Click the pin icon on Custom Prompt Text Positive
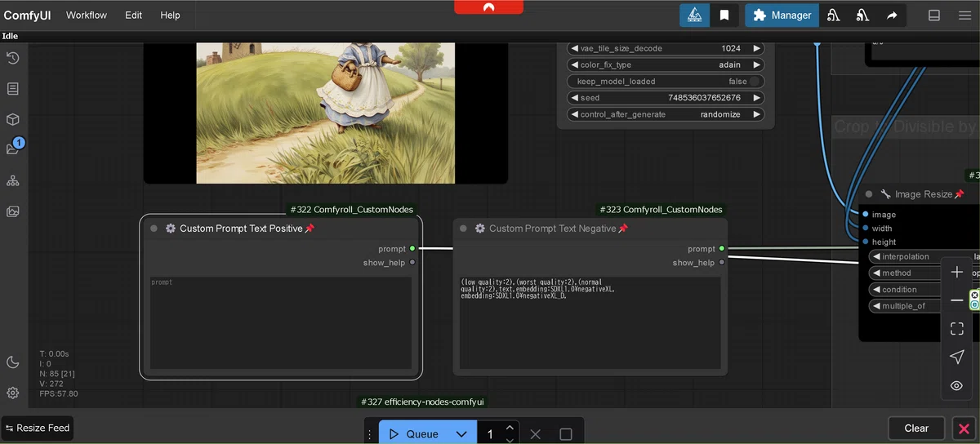 click(x=310, y=229)
